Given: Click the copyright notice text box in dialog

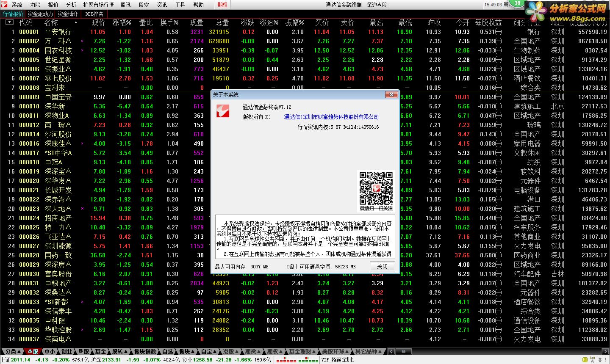Looking at the screenshot, I should pos(305,237).
